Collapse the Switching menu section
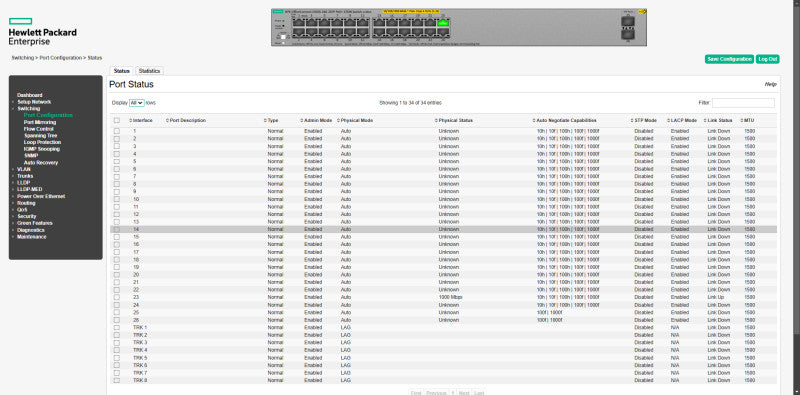800x395 pixels. (x=29, y=109)
